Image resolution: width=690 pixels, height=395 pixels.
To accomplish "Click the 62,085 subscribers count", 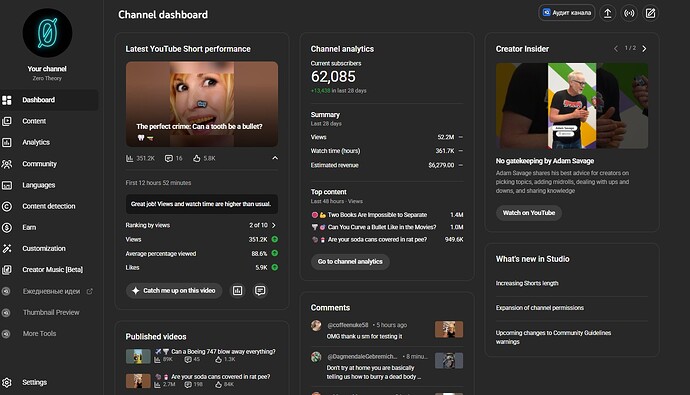I will (x=333, y=77).
